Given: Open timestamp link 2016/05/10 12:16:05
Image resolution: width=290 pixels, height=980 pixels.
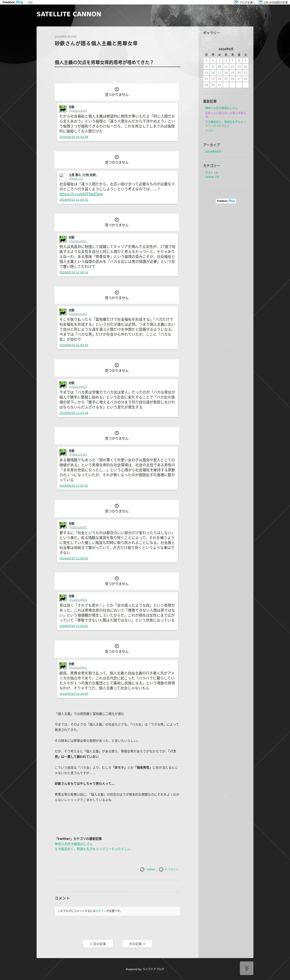Looking at the screenshot, I should tap(74, 694).
